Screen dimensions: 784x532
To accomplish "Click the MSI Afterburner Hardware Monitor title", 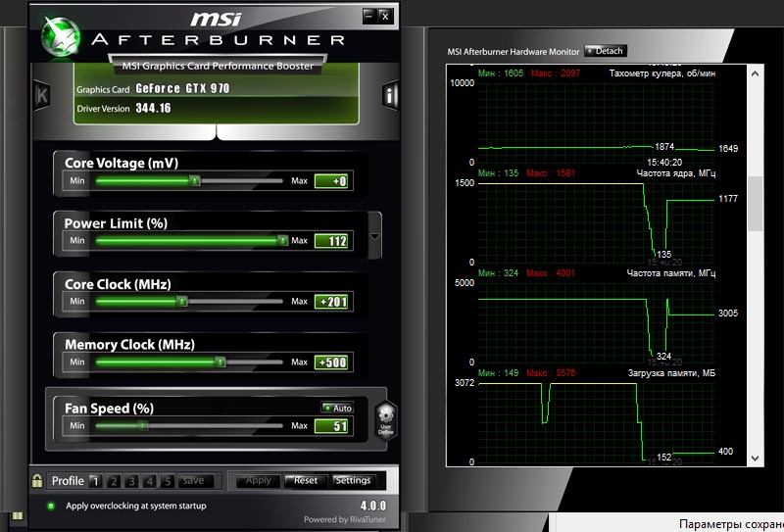I will coord(513,52).
